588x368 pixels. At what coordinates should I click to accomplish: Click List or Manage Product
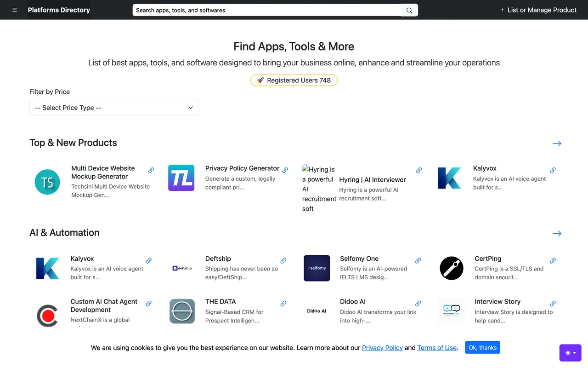coord(538,10)
